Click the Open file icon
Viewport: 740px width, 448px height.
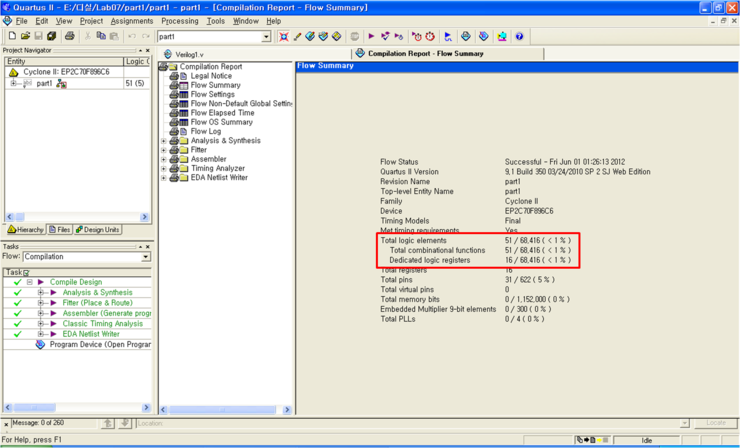point(25,36)
